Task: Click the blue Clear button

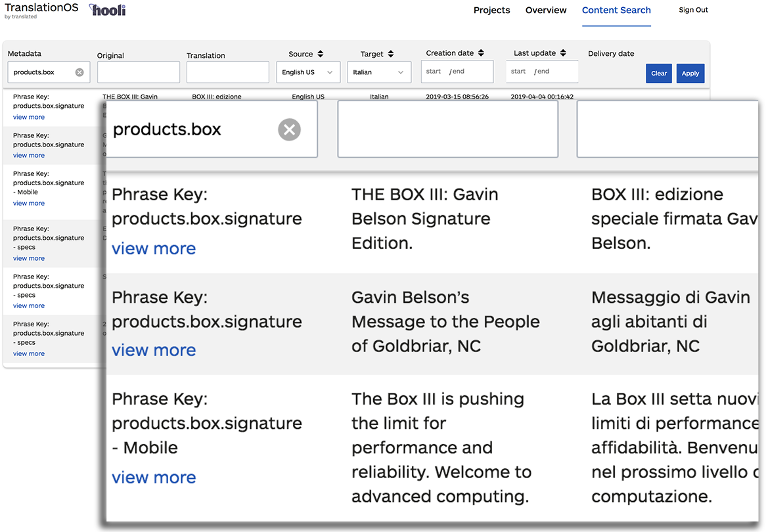Action: [x=658, y=74]
